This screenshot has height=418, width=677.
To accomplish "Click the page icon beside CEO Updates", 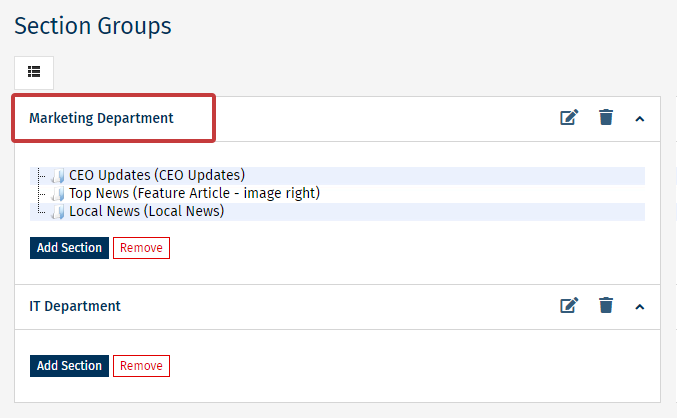I will (x=58, y=176).
